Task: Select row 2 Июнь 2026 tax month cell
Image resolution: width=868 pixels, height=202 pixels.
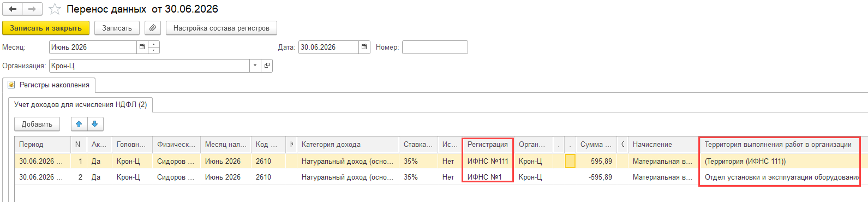Action: click(226, 177)
